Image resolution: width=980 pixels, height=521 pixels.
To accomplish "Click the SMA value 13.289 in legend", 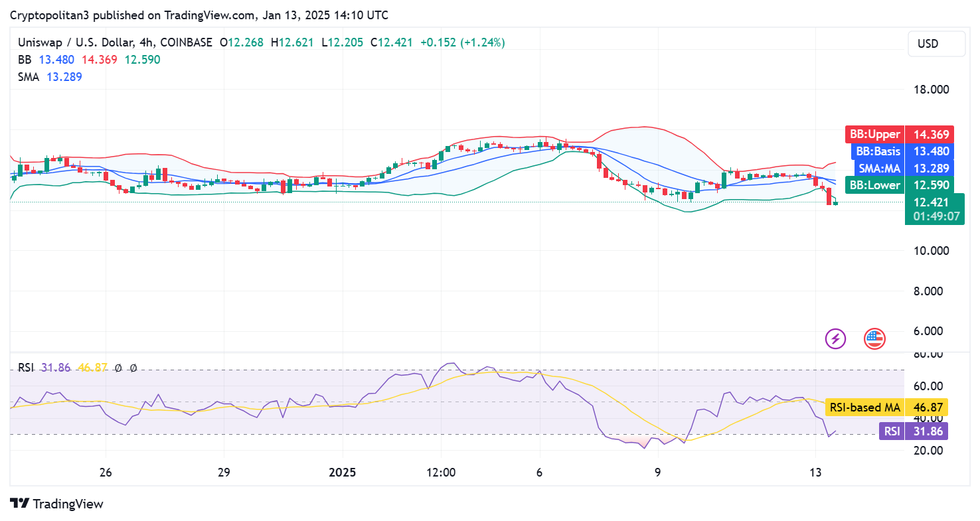I will click(x=64, y=77).
